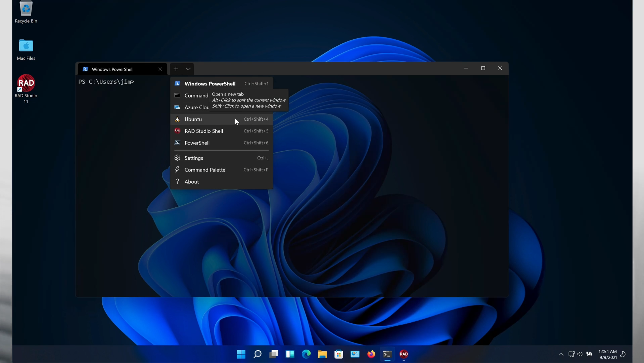Open a new tab with plus button
This screenshot has height=363, width=644.
(x=176, y=69)
